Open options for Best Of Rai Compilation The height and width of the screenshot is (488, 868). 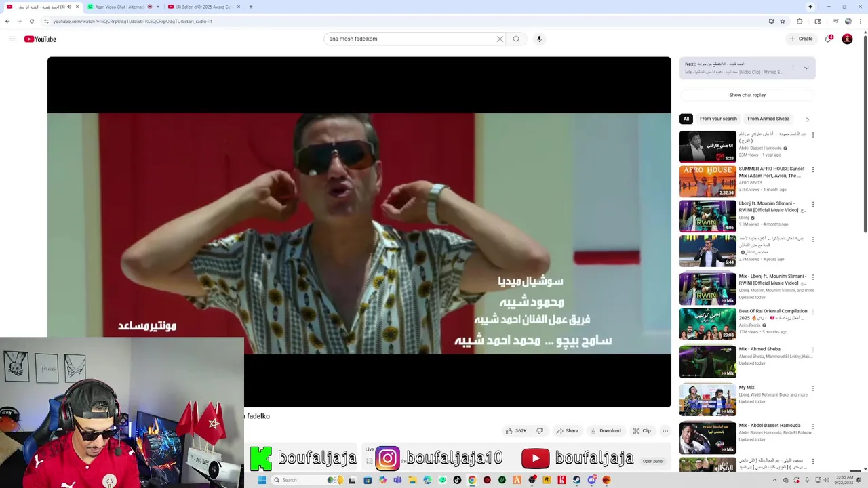[813, 312]
